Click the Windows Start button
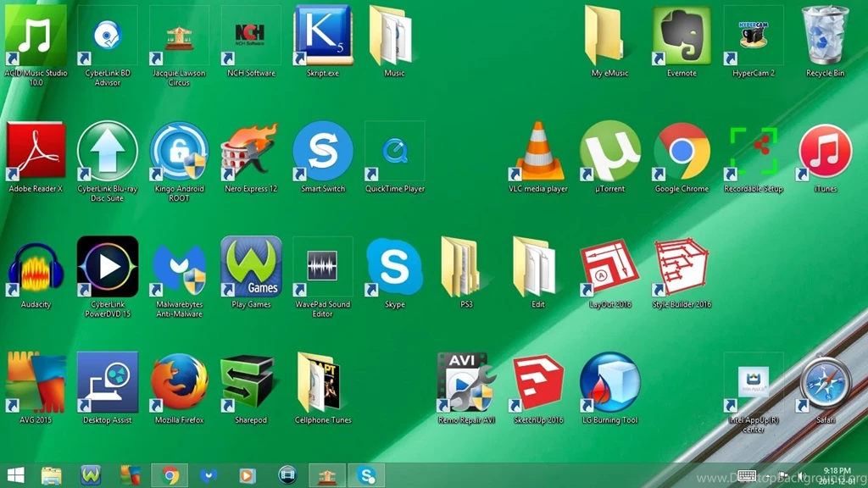This screenshot has width=868, height=488. coord(15,475)
